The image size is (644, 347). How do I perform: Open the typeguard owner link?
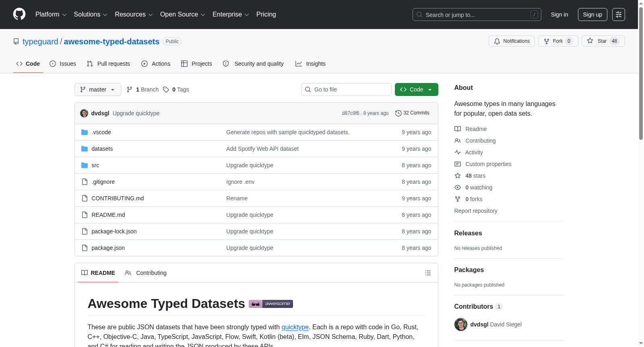pyautogui.click(x=40, y=42)
